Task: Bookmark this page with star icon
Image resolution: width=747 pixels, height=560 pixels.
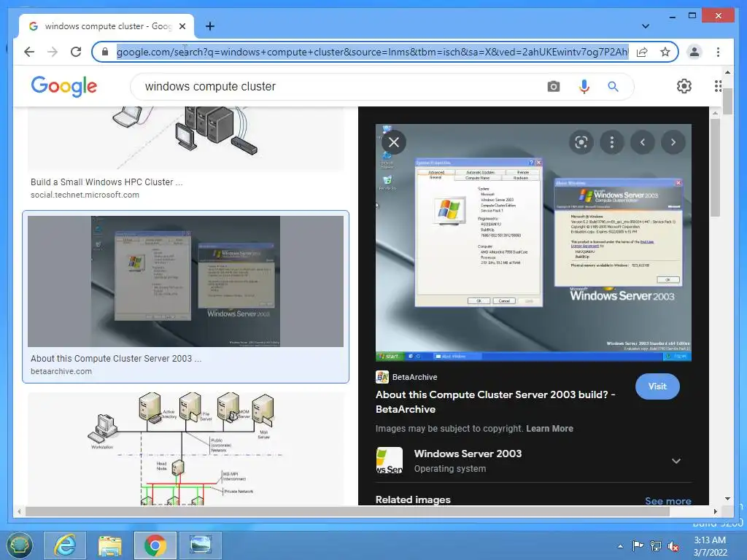Action: [665, 52]
